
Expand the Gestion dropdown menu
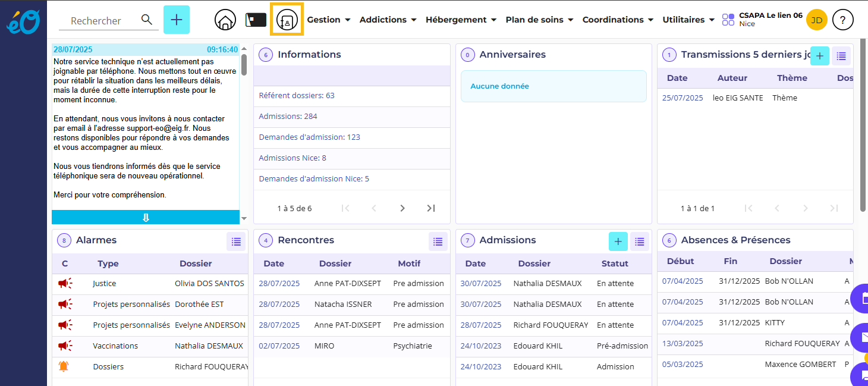328,20
